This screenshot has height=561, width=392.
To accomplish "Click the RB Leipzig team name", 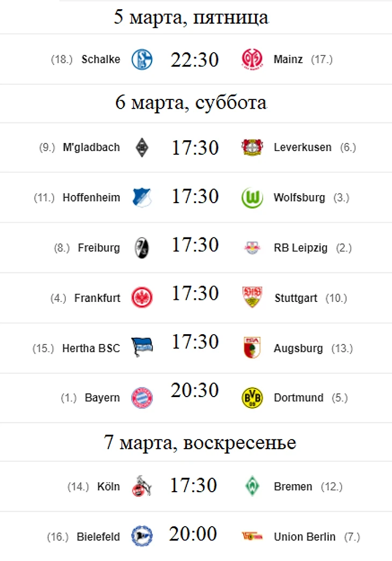I will [x=300, y=248].
